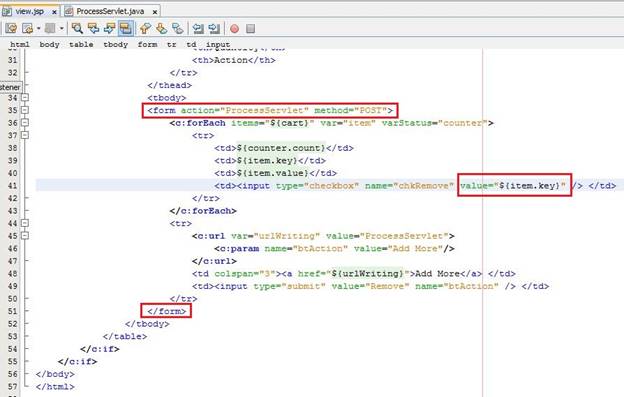Viewport: 624px width, 397px height.
Task: Collapse the c:forEach fold at line 36
Action: pos(25,123)
